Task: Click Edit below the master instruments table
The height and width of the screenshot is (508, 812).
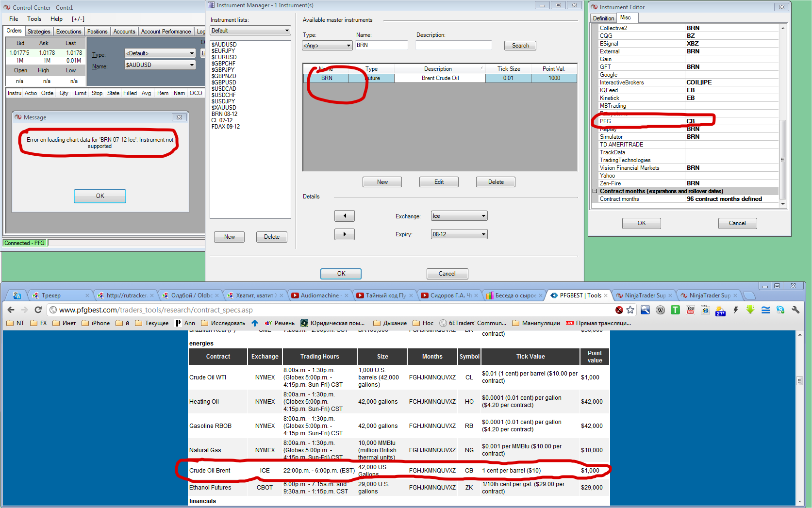Action: pos(439,182)
